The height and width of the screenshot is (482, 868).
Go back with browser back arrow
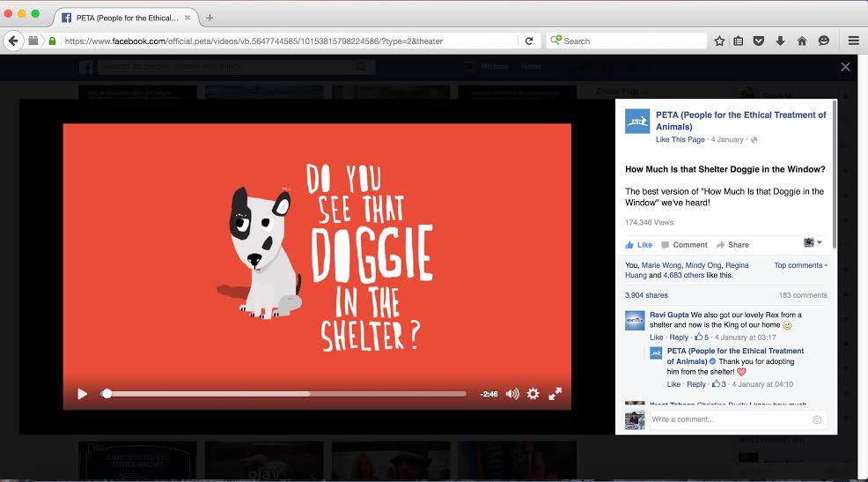13,41
